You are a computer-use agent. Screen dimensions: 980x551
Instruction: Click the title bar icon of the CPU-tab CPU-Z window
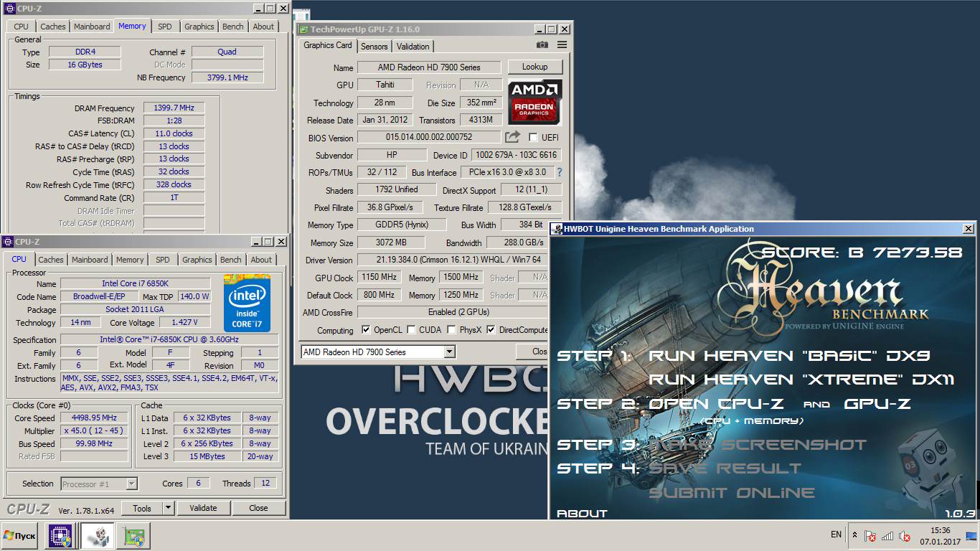pos(8,242)
